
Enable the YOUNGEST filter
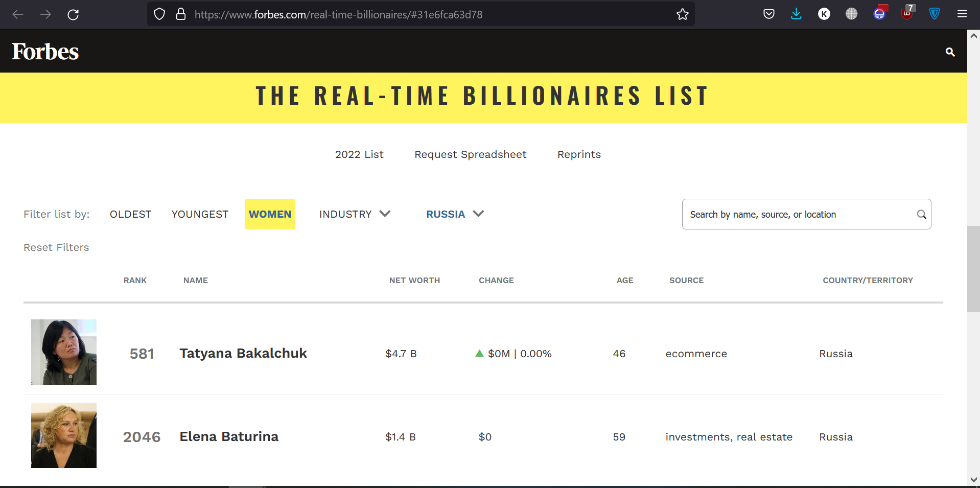click(200, 214)
